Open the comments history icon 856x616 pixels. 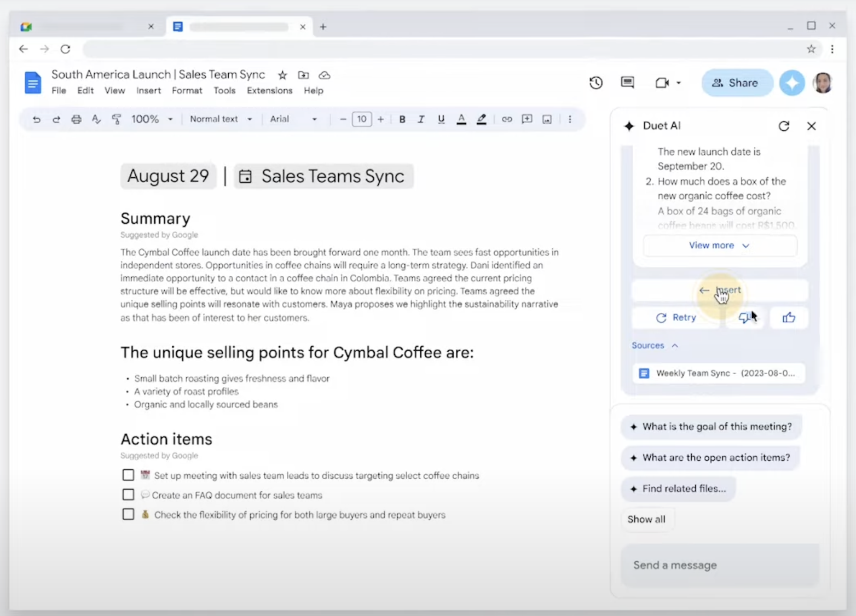[x=628, y=83]
